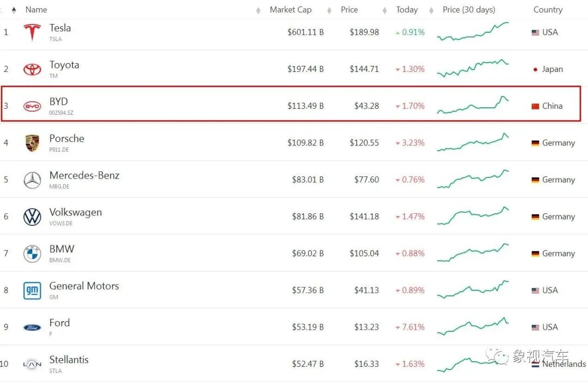Click General Motors' 30-day price chart
This screenshot has height=382, width=588.
click(x=473, y=289)
